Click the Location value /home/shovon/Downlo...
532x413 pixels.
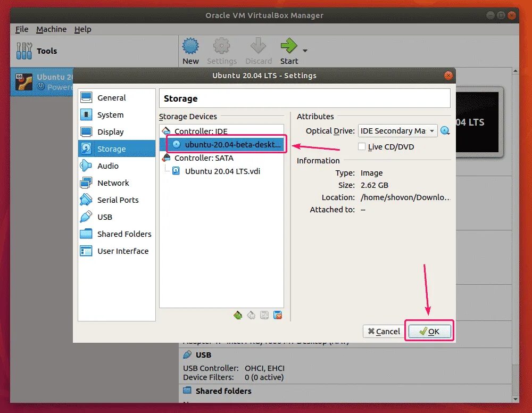pos(405,197)
